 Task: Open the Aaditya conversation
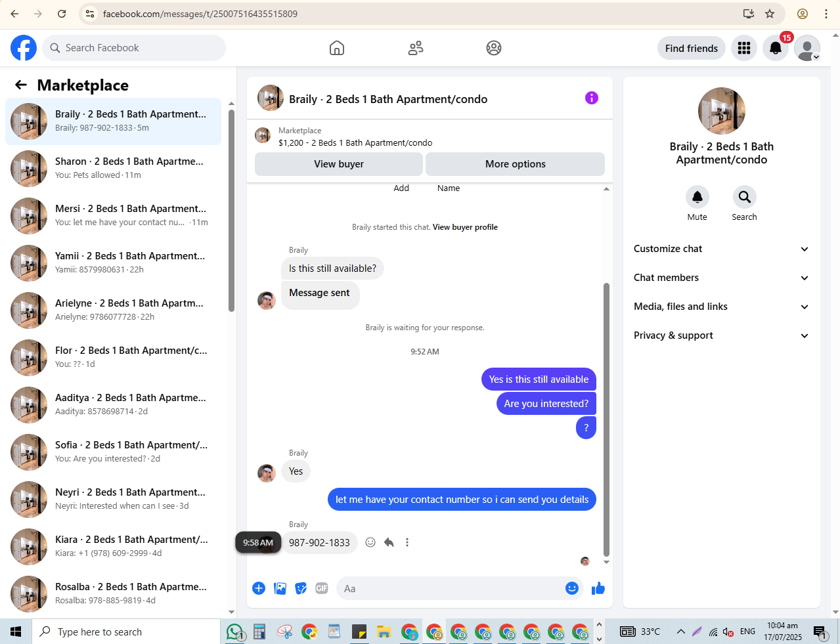(x=113, y=404)
